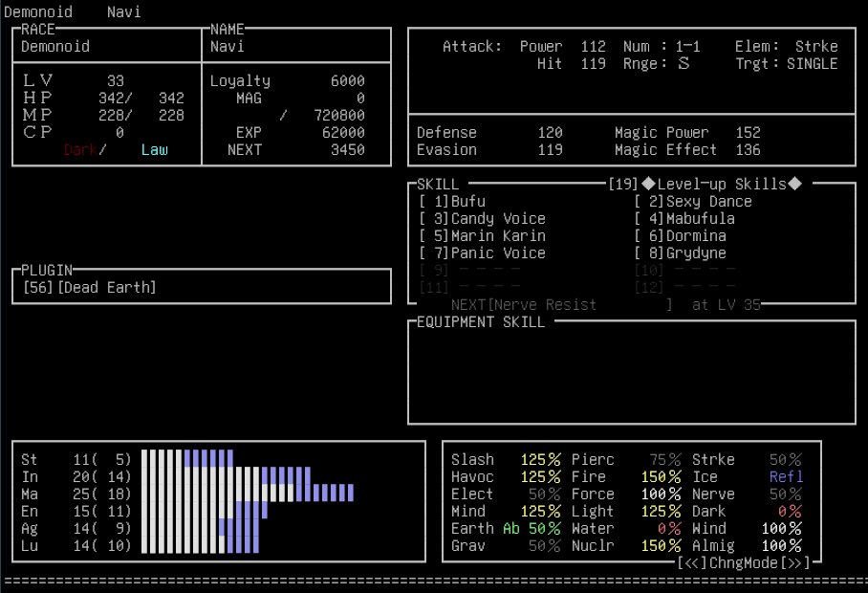868x593 pixels.
Task: Select skill 1 Bufu
Action: click(452, 201)
